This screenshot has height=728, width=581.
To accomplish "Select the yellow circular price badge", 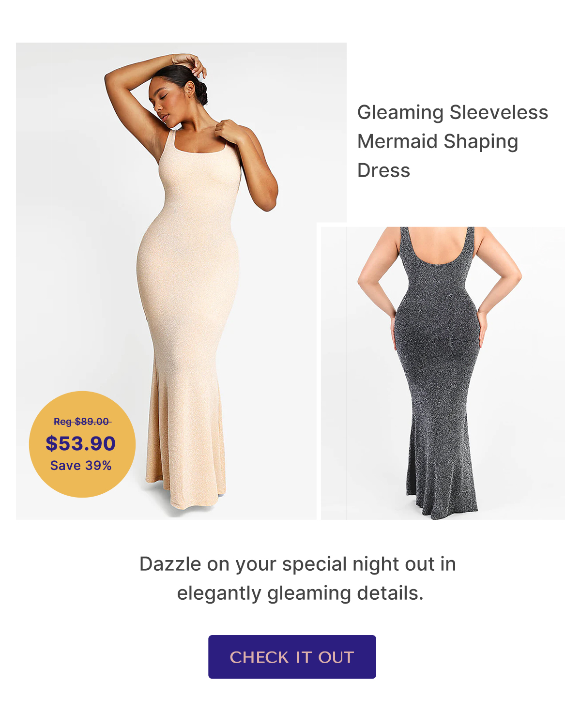I will [x=82, y=444].
